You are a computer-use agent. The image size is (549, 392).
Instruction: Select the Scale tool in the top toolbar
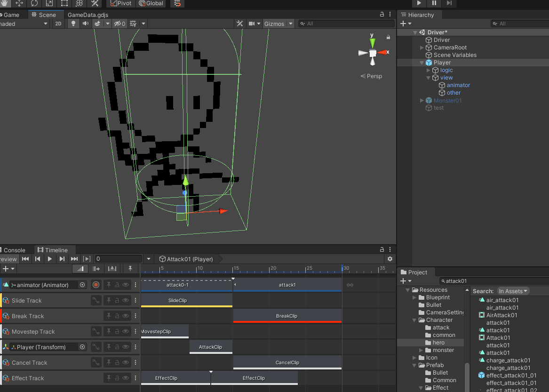pos(49,3)
